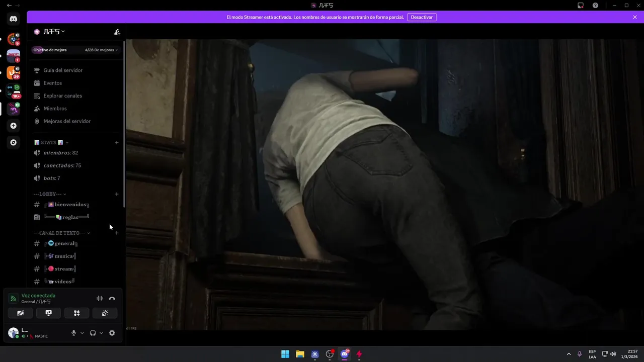Click the title bar inbox screen icon
Viewport: 644px width, 362px height.
coord(581,5)
